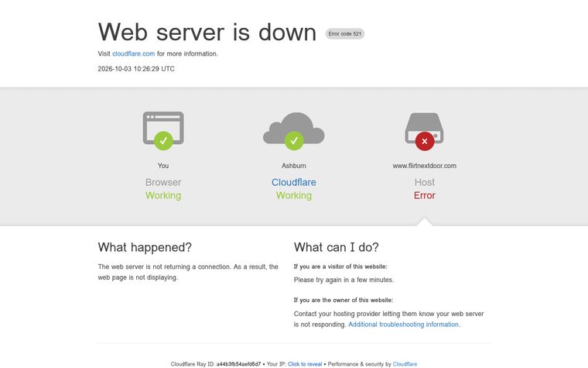Image resolution: width=588 pixels, height=368 pixels.
Task: Open the footer Cloudflare link
Action: (405, 364)
